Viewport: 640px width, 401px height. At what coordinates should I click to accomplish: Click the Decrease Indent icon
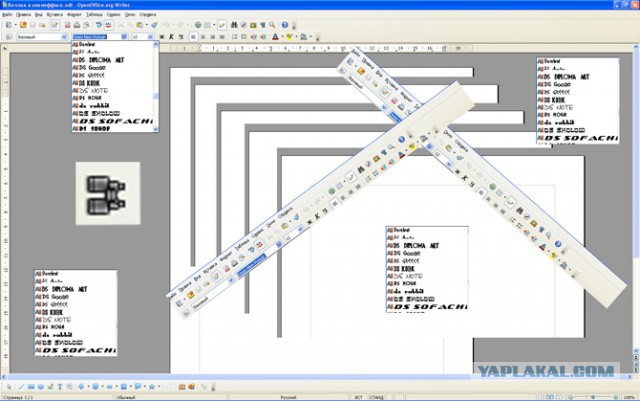point(253,37)
